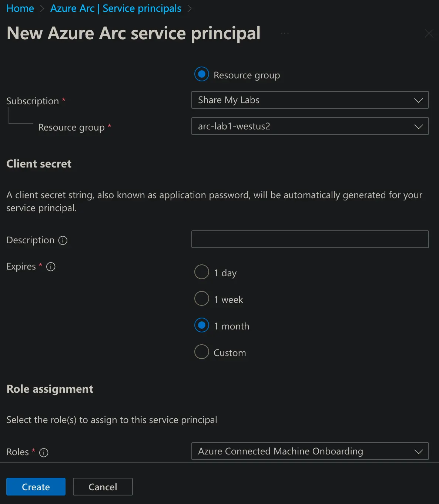The image size is (439, 504).
Task: Select the 1 week expiry option
Action: pyautogui.click(x=202, y=299)
